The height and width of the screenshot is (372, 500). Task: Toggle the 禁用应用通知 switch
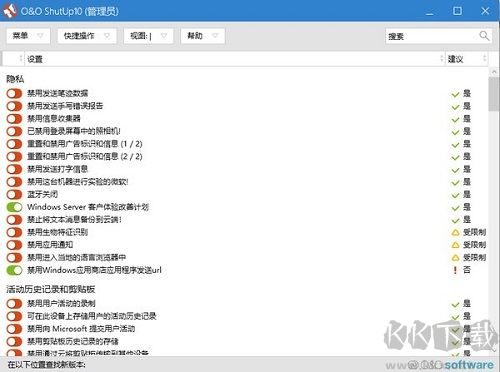14,245
